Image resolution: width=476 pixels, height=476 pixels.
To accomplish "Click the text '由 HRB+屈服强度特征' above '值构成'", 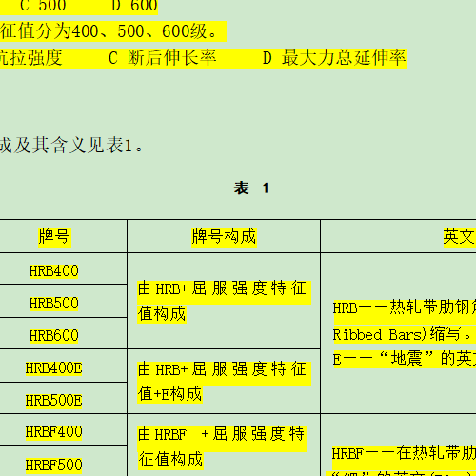I will click(222, 288).
